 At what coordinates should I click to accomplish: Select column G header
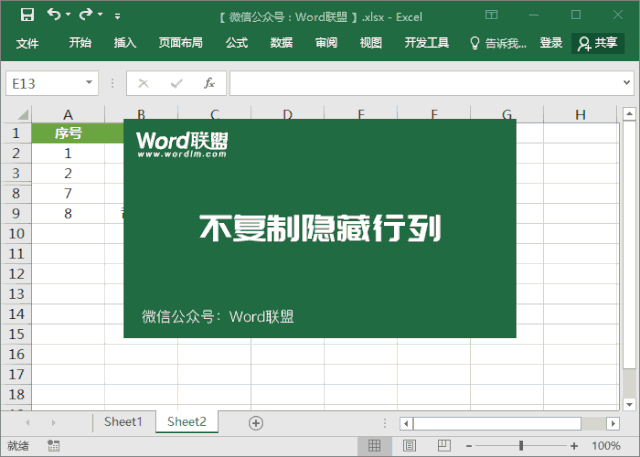coord(507,115)
